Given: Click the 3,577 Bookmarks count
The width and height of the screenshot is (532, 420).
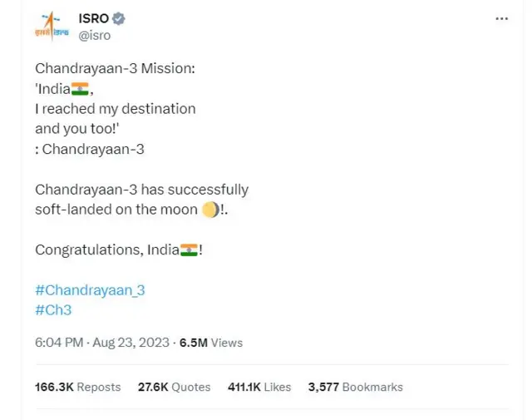Looking at the screenshot, I should pyautogui.click(x=355, y=387).
